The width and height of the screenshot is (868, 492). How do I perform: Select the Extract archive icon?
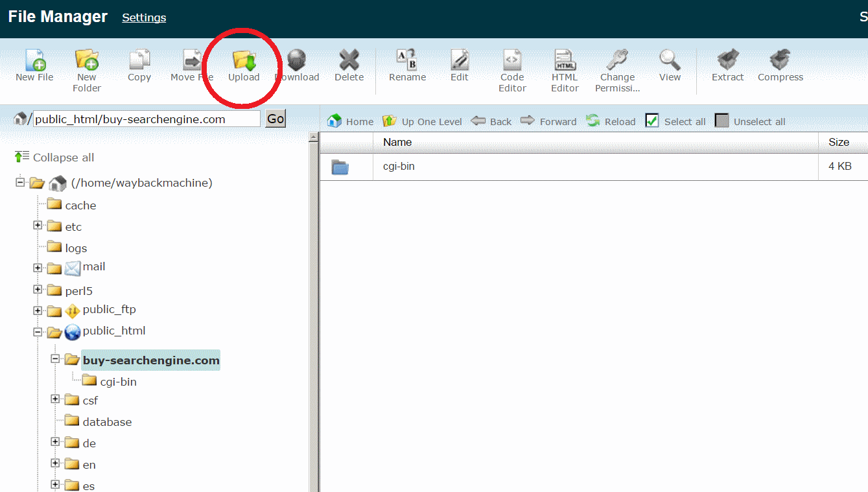(727, 61)
